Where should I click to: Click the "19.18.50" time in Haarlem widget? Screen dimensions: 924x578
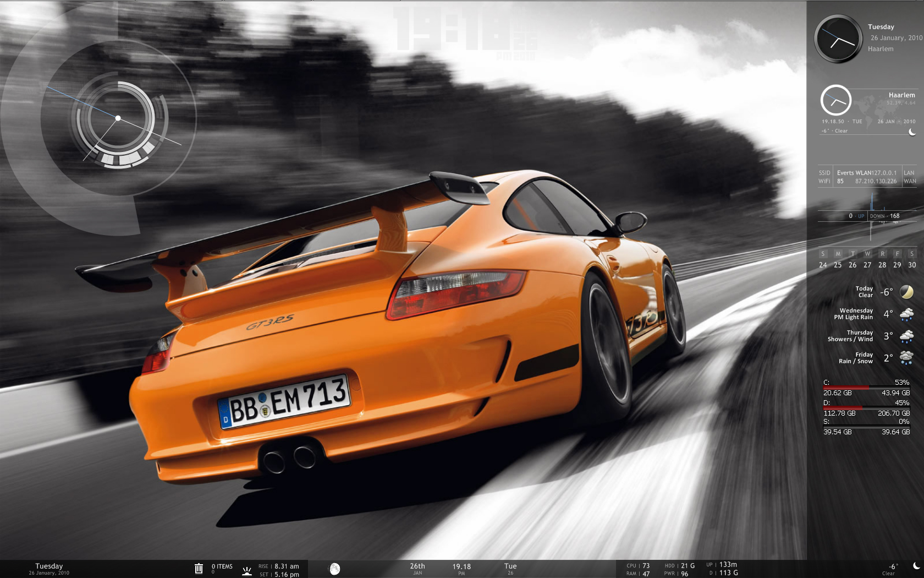point(833,122)
